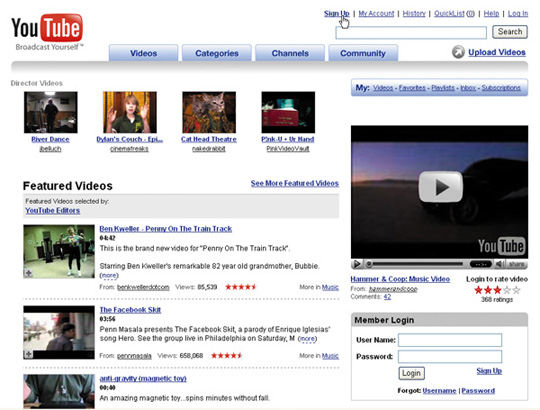Click the Login button in Member Login

click(x=412, y=373)
